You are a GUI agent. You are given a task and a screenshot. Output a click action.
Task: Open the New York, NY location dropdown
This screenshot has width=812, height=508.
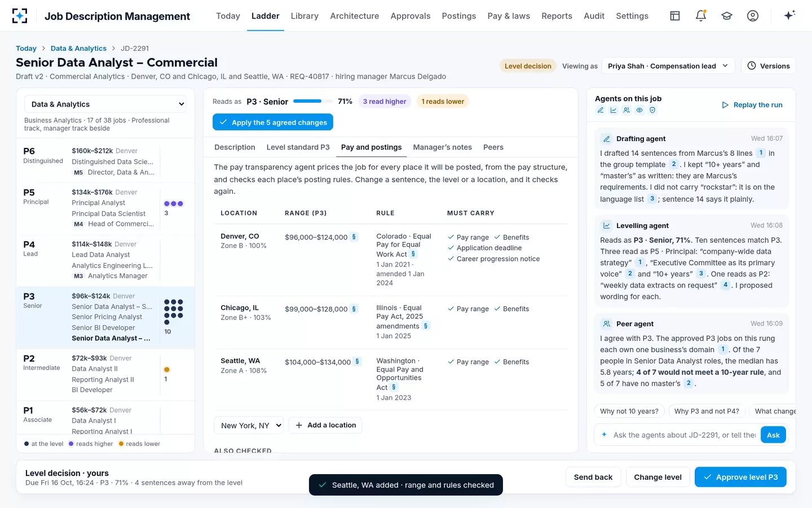click(249, 425)
